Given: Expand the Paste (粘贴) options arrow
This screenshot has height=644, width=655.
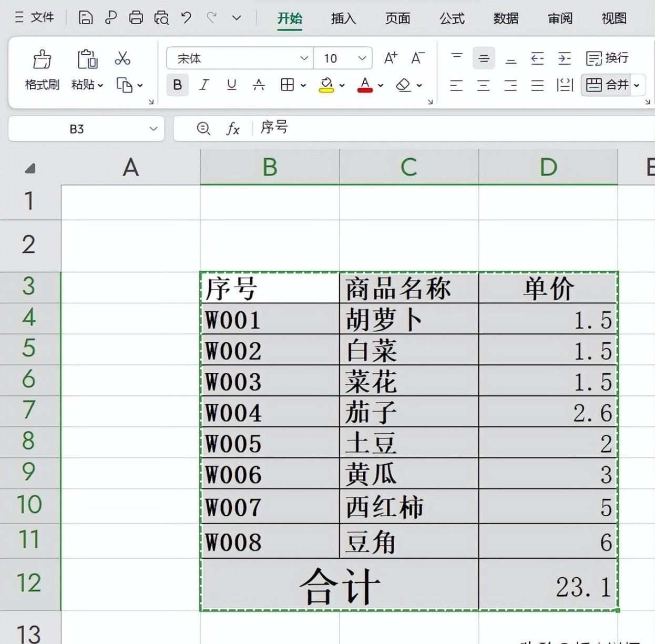Looking at the screenshot, I should coord(100,85).
